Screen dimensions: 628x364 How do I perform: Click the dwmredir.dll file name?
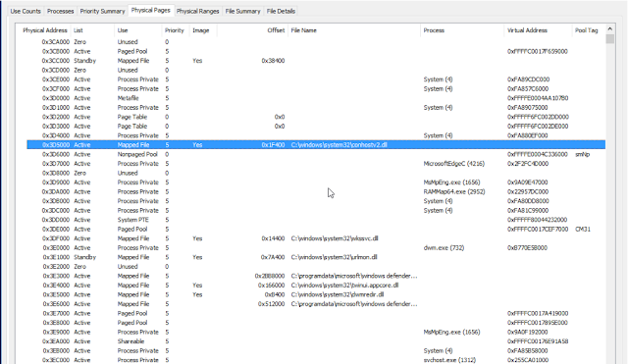(x=338, y=294)
